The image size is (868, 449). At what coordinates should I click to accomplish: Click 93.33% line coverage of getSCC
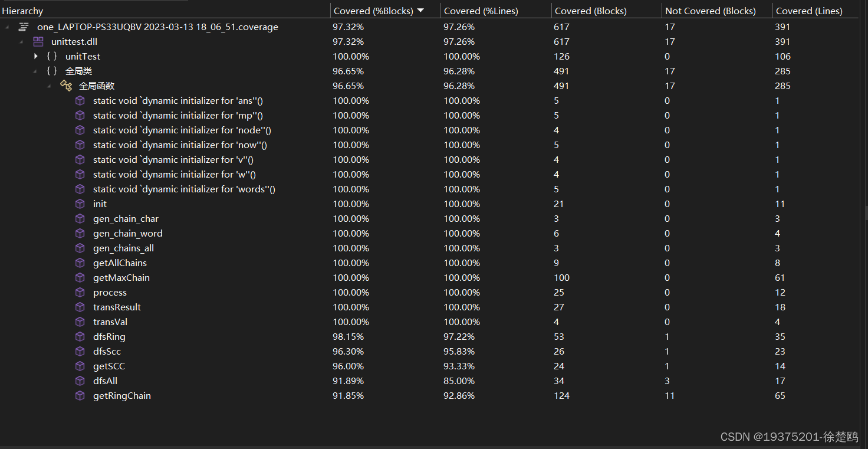(459, 366)
